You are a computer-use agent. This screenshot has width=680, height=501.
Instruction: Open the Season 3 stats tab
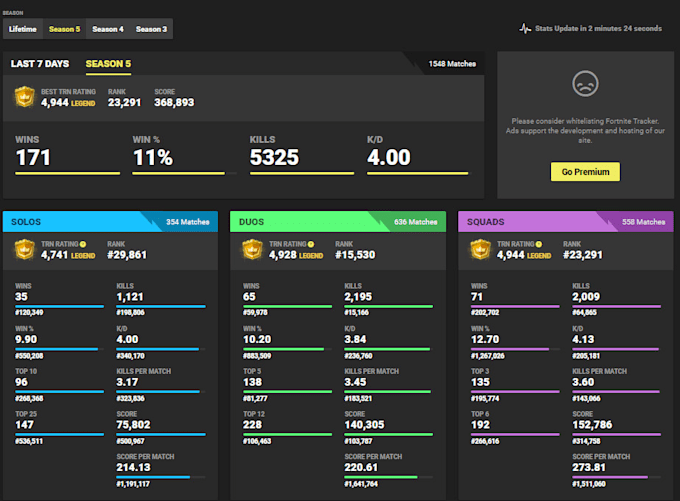click(151, 29)
